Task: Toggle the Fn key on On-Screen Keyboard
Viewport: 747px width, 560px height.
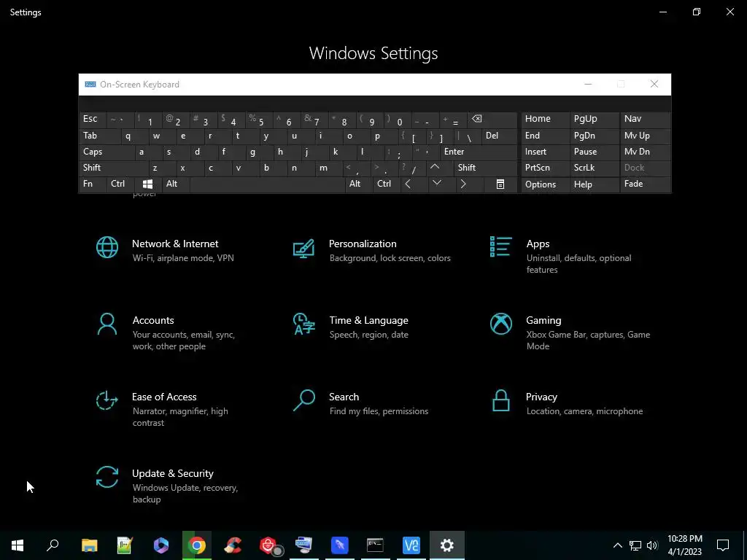Action: pyautogui.click(x=93, y=184)
